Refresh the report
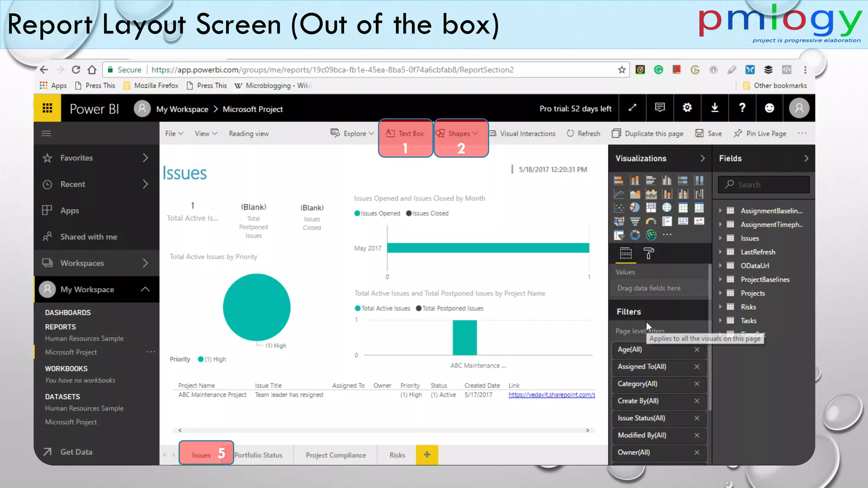 coord(584,133)
